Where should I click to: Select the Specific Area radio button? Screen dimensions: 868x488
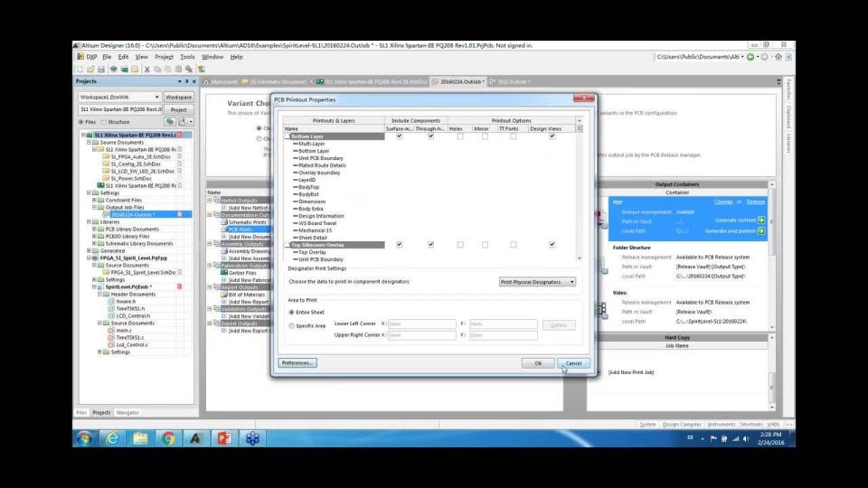coord(292,326)
